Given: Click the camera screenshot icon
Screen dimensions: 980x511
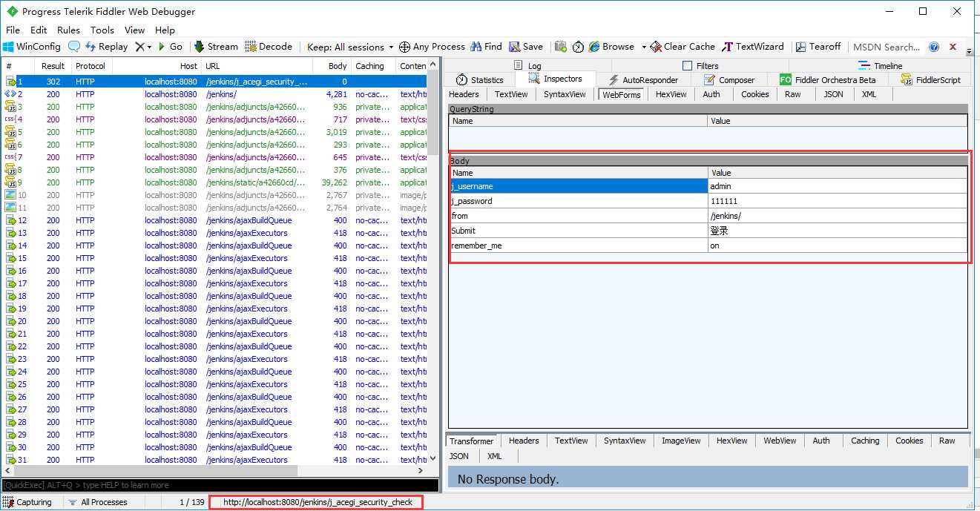Looking at the screenshot, I should point(561,46).
